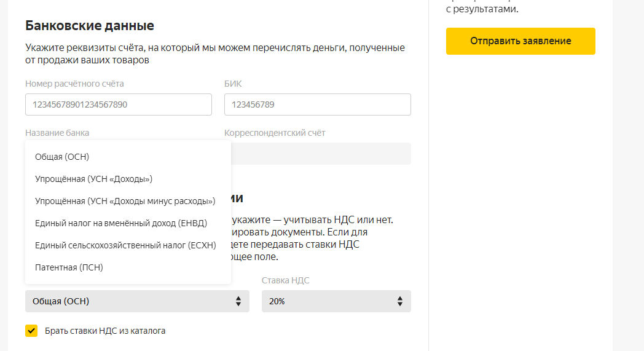The image size is (644, 351).
Task: Click the grey 'Корреспондентский счёт' field
Action: click(x=321, y=154)
